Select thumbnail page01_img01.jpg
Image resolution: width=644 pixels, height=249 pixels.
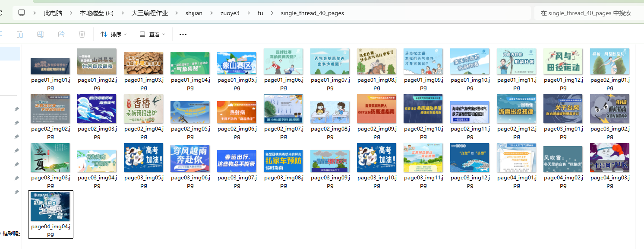tap(50, 66)
